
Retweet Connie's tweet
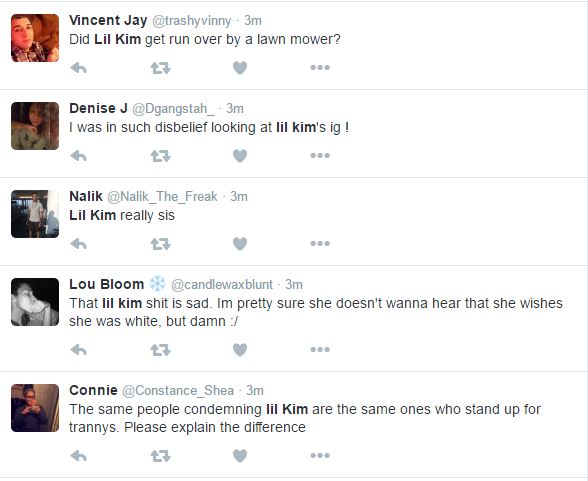pos(160,456)
